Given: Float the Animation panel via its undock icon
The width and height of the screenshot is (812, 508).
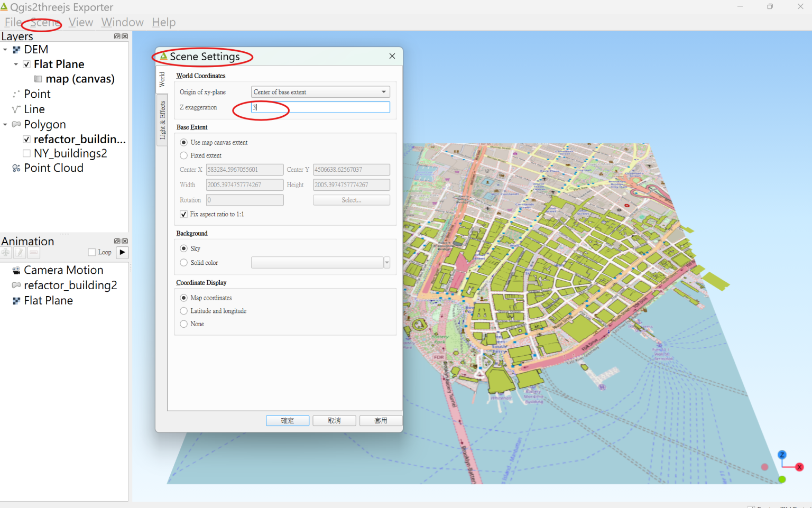Looking at the screenshot, I should pyautogui.click(x=117, y=241).
